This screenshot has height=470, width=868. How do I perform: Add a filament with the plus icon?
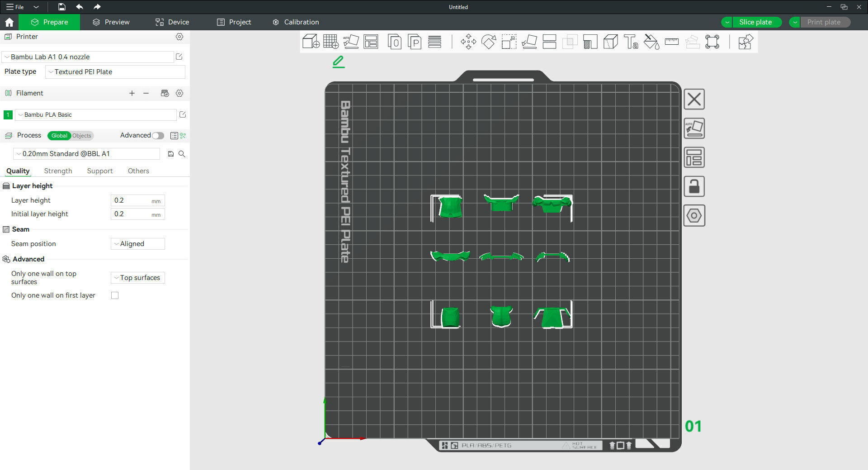[x=132, y=93]
